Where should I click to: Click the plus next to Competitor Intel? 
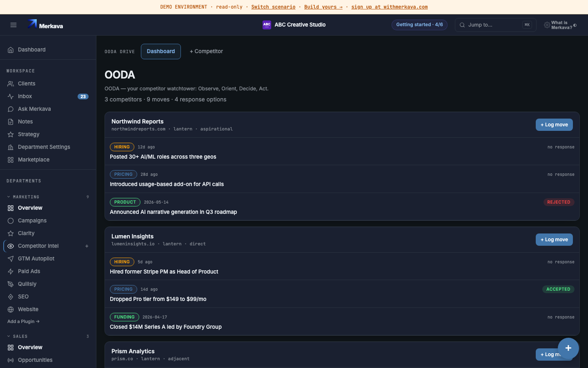click(x=87, y=246)
